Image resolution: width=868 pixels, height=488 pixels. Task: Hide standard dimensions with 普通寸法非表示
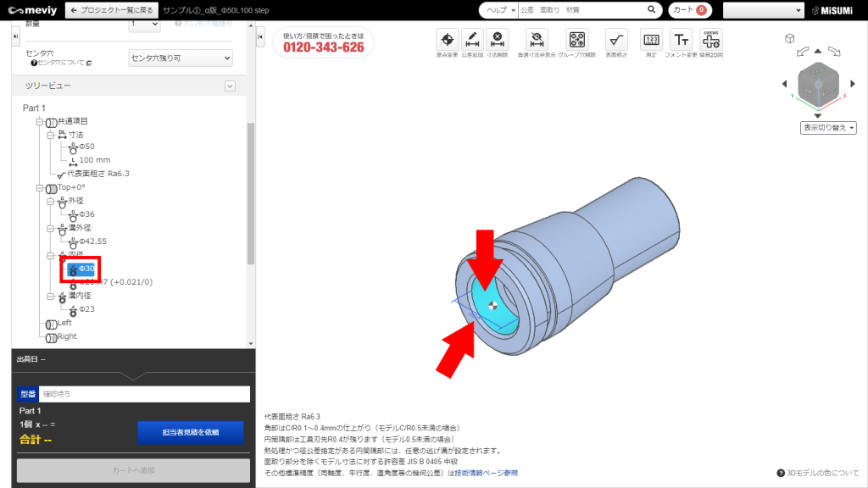(x=536, y=41)
